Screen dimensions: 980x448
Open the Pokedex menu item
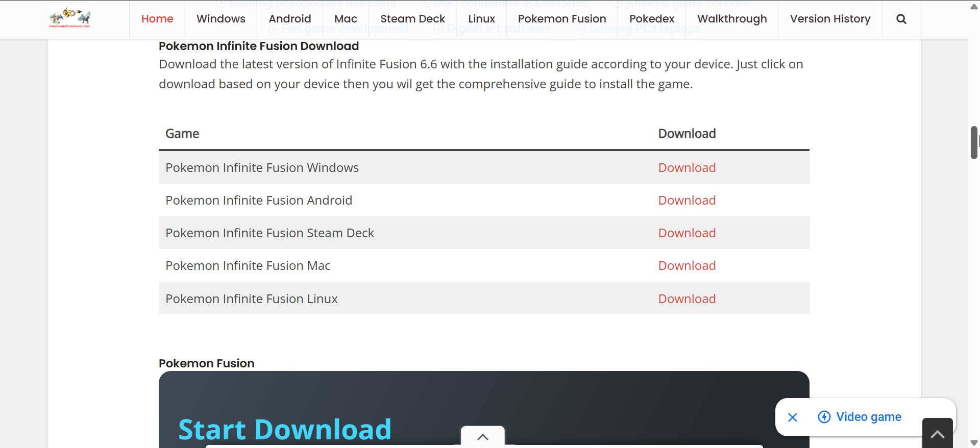point(652,19)
